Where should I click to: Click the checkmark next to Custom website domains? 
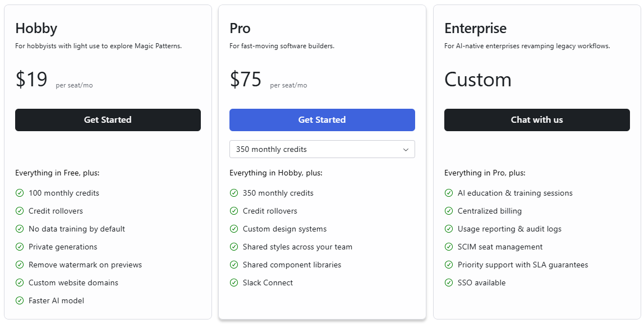20,283
